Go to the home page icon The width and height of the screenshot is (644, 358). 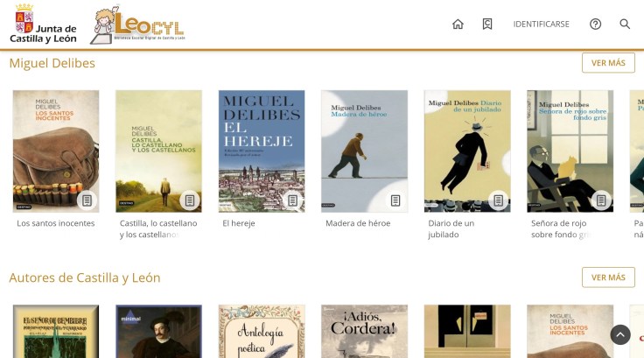coord(458,25)
